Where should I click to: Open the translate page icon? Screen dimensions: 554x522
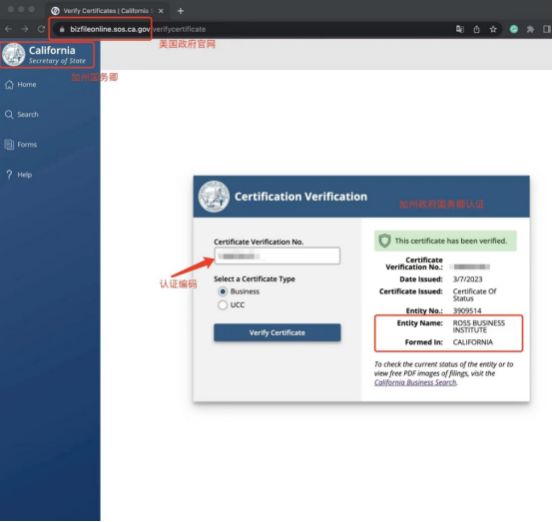pyautogui.click(x=460, y=29)
